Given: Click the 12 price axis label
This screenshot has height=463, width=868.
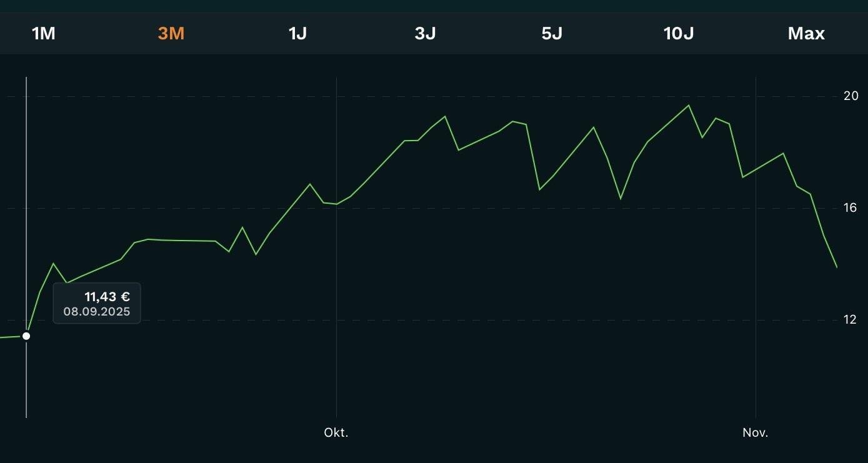Looking at the screenshot, I should (851, 320).
